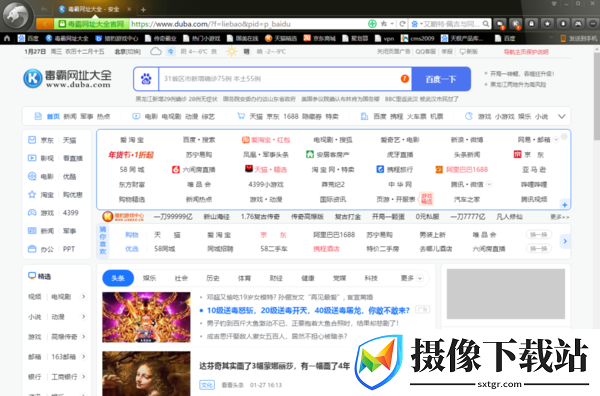600x396 pixels.
Task: Reload page using the refresh icon
Action: pos(402,24)
